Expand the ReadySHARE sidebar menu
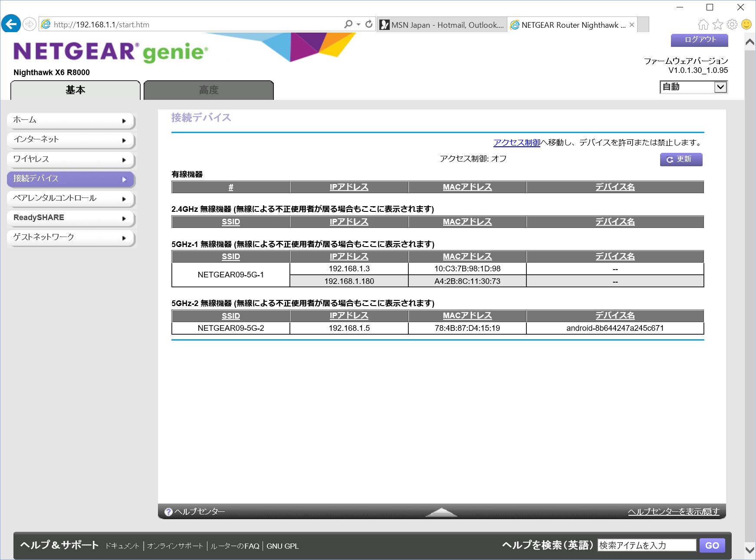Viewport: 756px width, 560px height. (x=71, y=218)
